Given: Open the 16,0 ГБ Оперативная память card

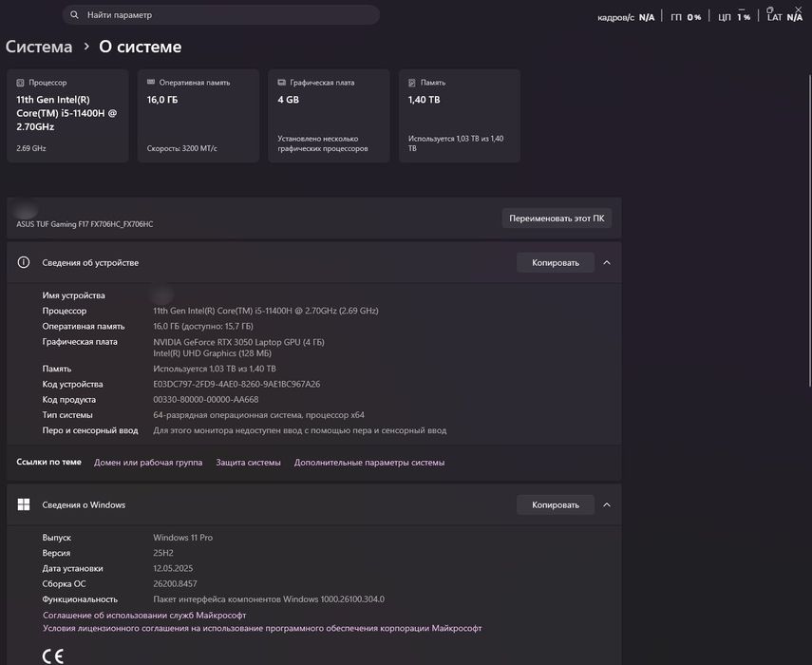Looking at the screenshot, I should [198, 116].
